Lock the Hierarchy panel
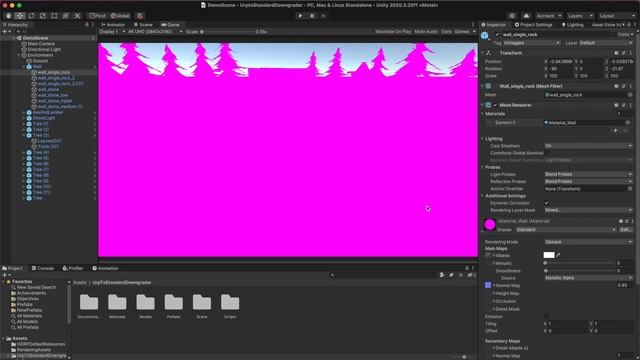The width and height of the screenshot is (640, 360). 87,25
